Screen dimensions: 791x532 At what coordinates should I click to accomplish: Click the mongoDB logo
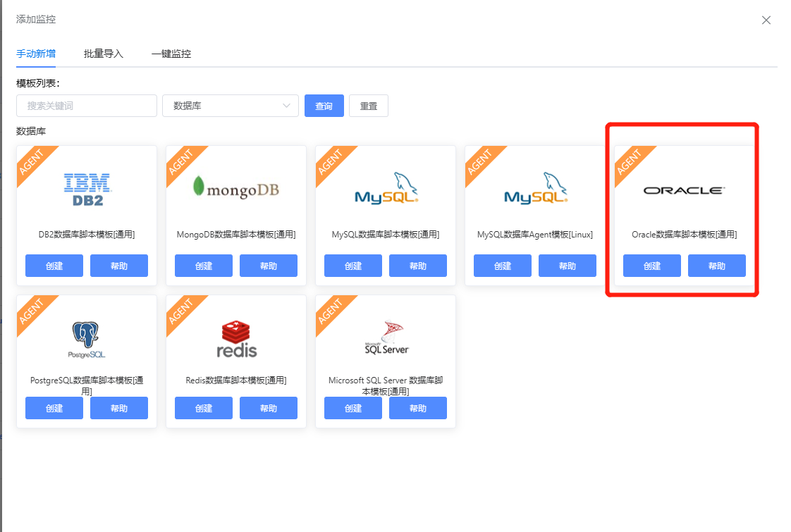point(236,188)
